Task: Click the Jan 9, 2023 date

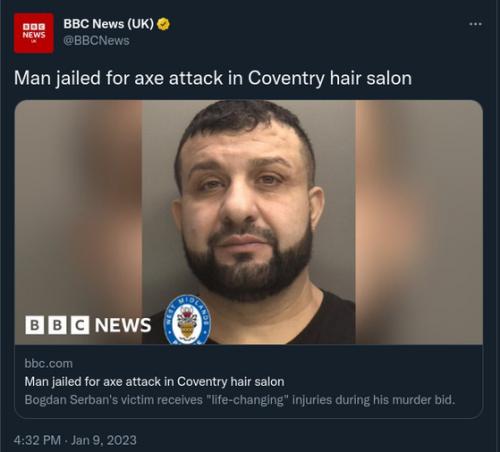Action: click(x=104, y=440)
